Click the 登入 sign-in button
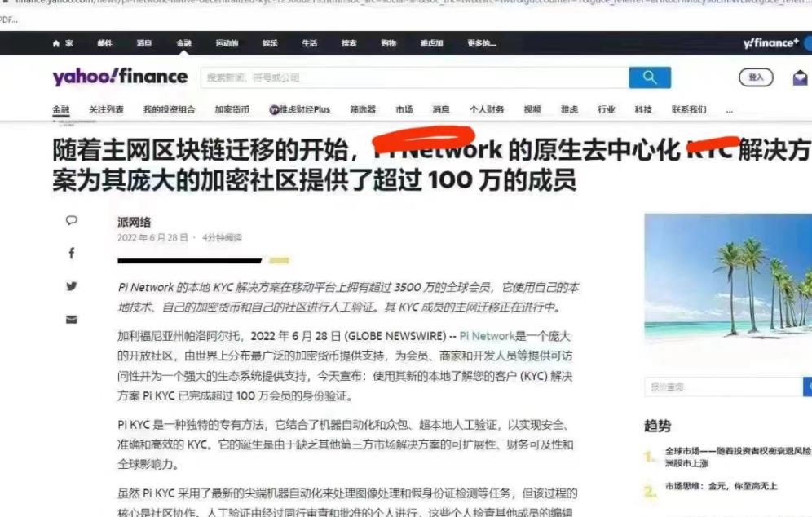Image resolution: width=812 pixels, height=517 pixels. (756, 77)
